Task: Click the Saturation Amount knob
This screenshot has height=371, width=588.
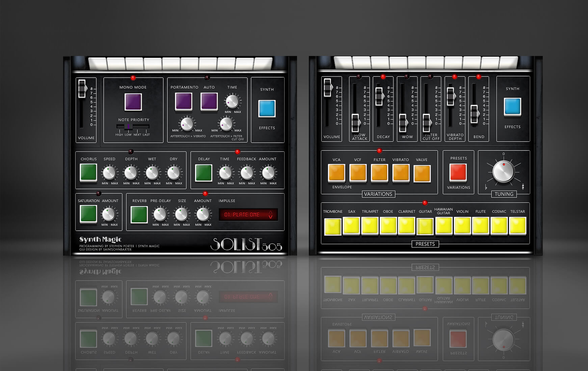Action: 109,215
